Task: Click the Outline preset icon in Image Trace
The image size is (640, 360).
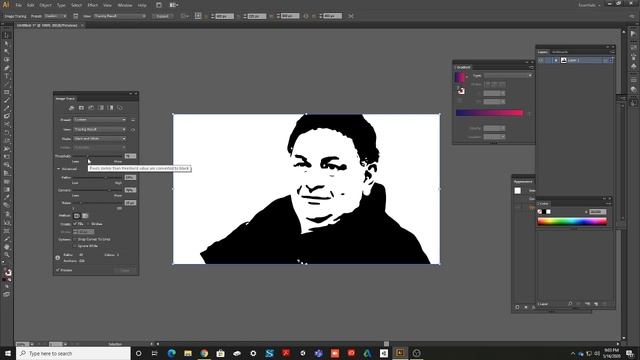Action: click(120, 108)
